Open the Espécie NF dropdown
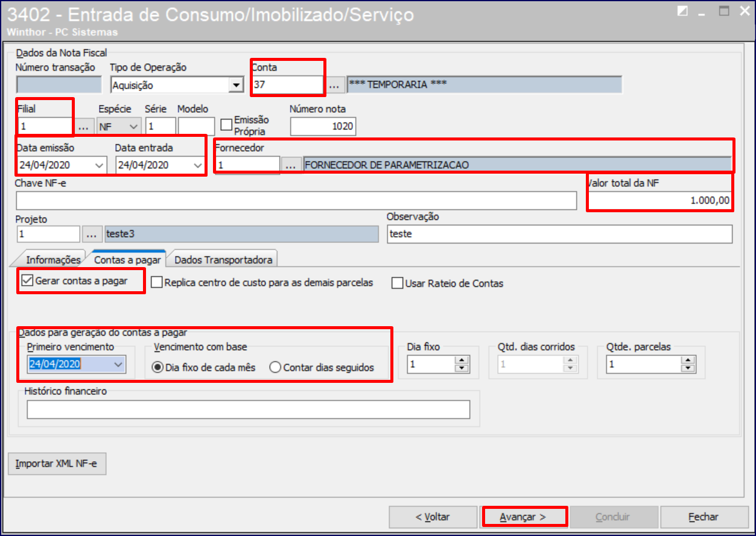The height and width of the screenshot is (536, 756). point(135,127)
